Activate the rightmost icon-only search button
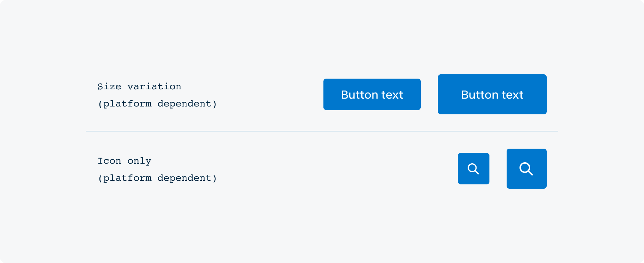644x263 pixels. click(x=526, y=169)
